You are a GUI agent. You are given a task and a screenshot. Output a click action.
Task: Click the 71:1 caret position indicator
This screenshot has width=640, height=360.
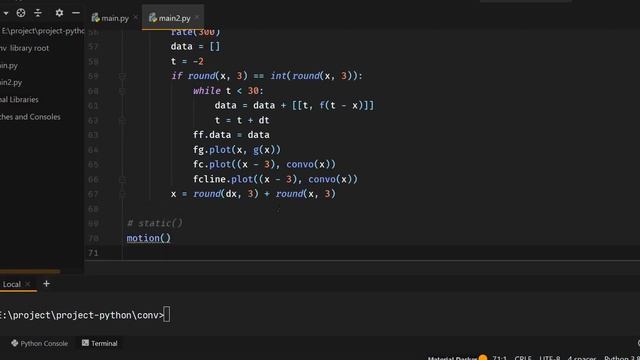[500, 358]
